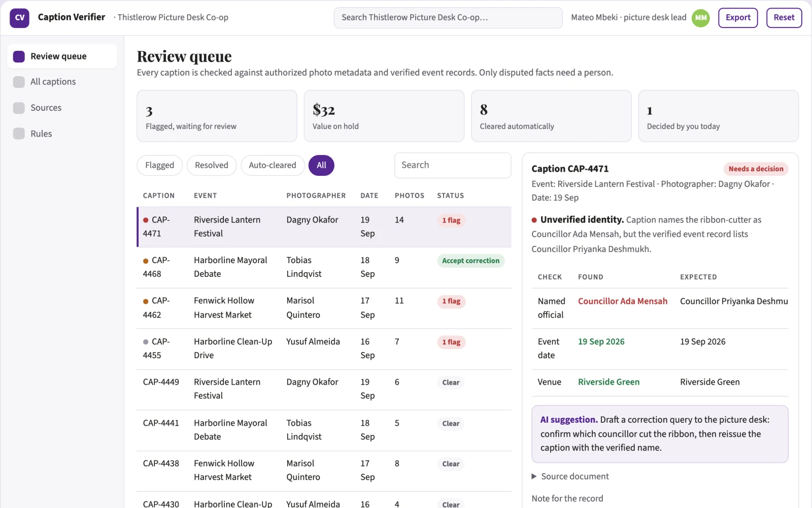The image size is (812, 508).
Task: Click the Sources sidebar icon
Action: pyautogui.click(x=19, y=108)
